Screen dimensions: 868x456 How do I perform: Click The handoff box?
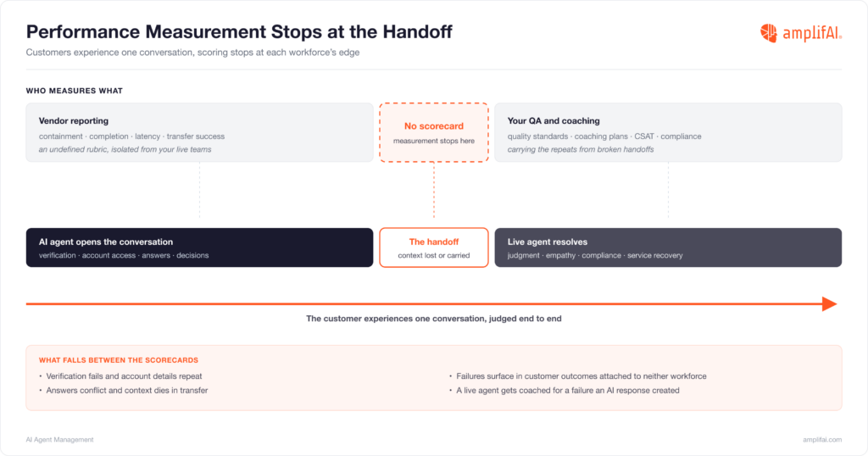coord(434,247)
